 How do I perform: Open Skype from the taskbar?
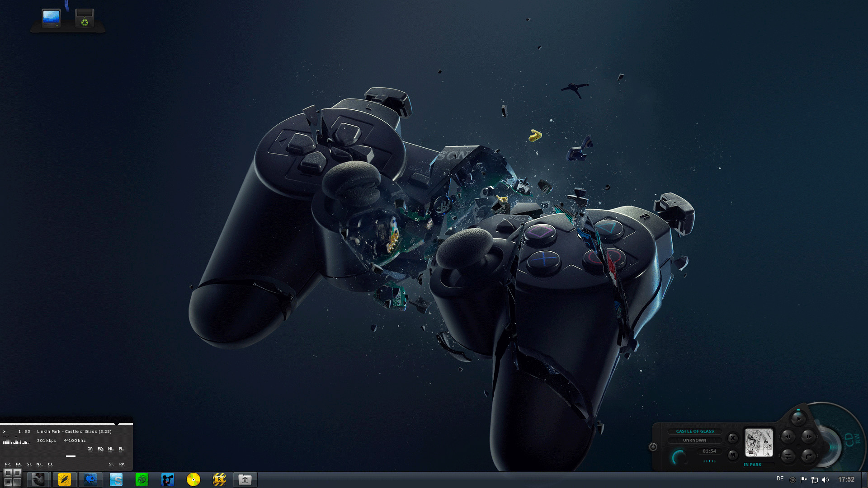[x=116, y=479]
